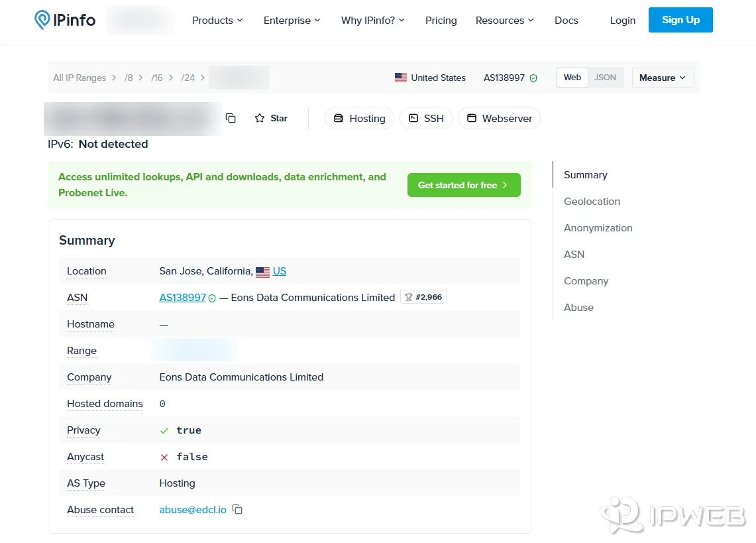The height and width of the screenshot is (543, 756).
Task: Click the red cross in Anycast row
Action: point(164,457)
